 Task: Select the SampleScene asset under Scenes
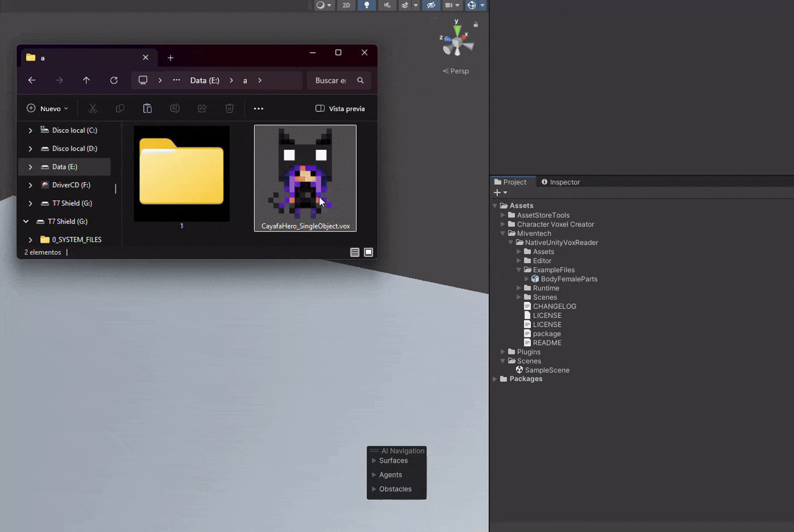(547, 369)
